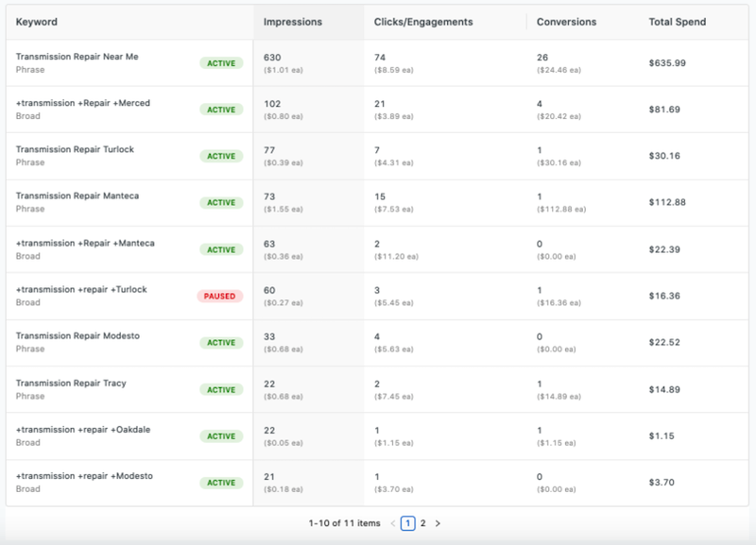Click ACTIVE badge for +transmission +Repair +Merced
The height and width of the screenshot is (545, 756).
(220, 110)
